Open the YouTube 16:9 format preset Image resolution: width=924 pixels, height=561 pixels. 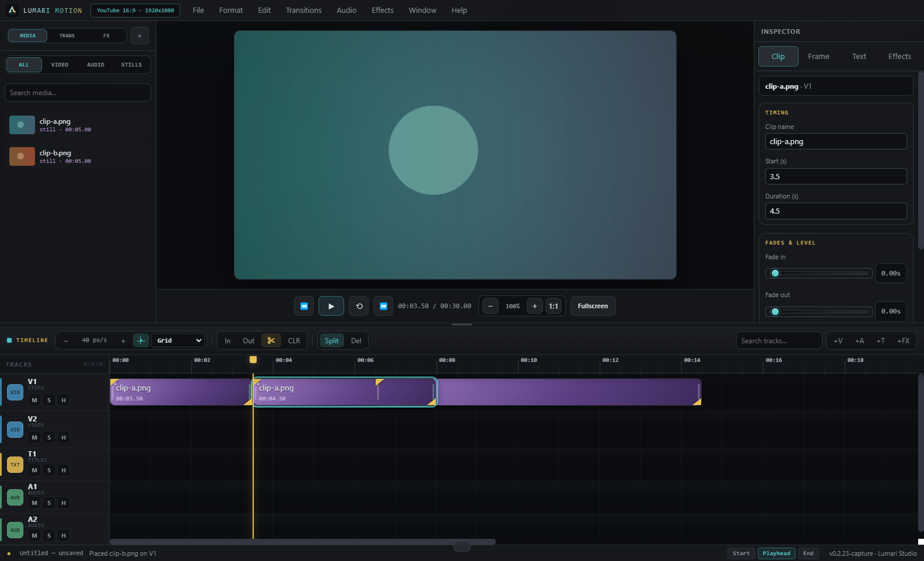pyautogui.click(x=135, y=11)
